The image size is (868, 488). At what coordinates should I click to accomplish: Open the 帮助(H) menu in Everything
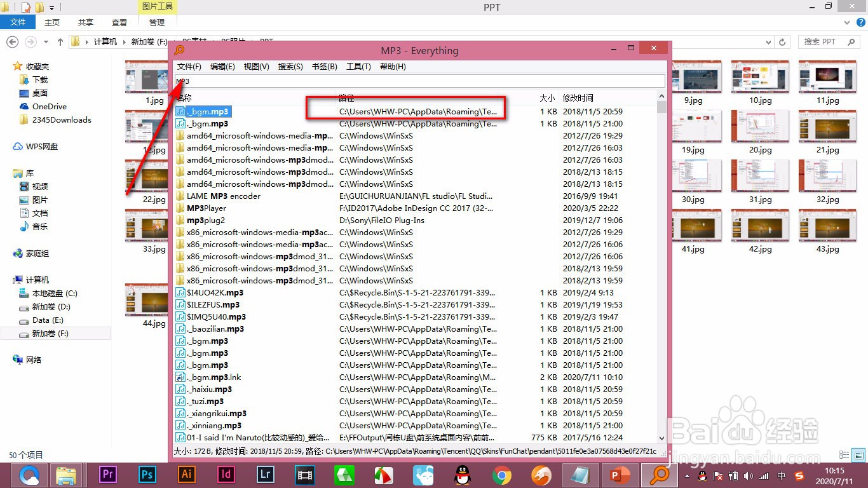pyautogui.click(x=393, y=67)
